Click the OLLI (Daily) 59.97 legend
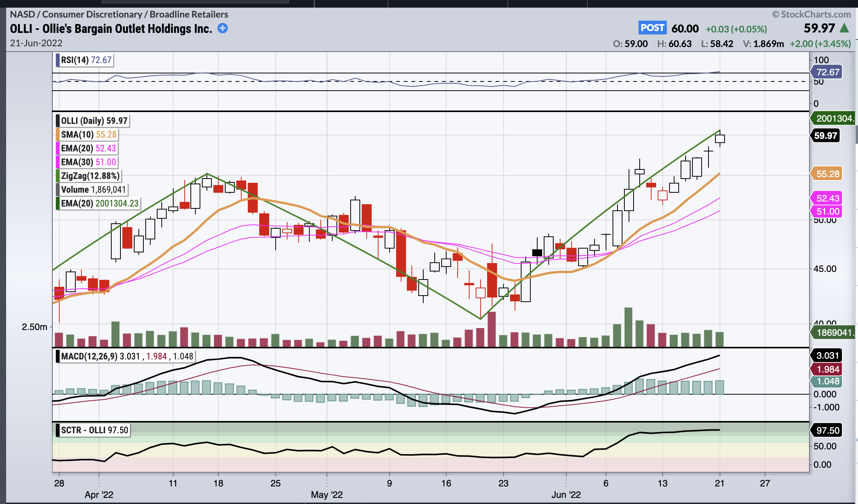 click(93, 121)
